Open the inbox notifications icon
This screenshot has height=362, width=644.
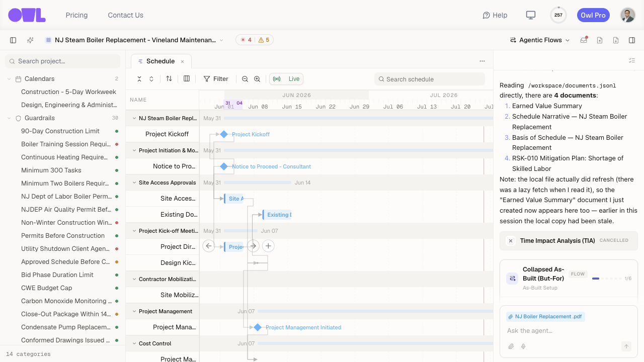584,40
